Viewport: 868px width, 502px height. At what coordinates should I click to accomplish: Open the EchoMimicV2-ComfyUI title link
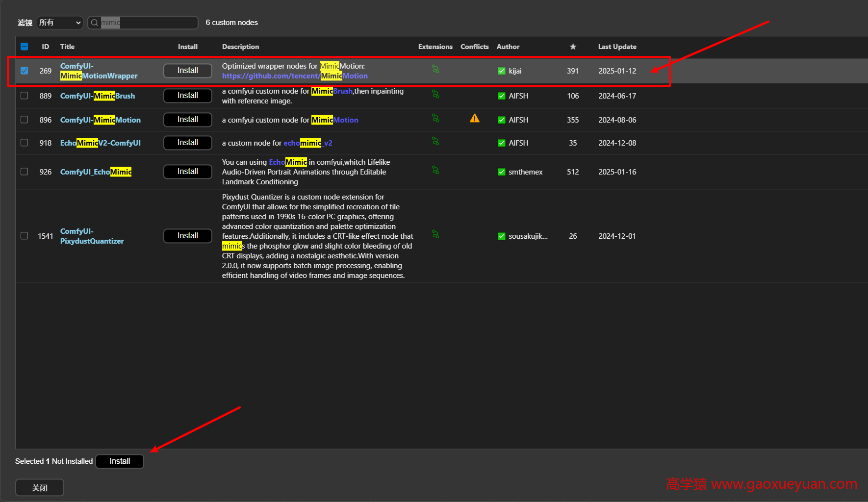click(100, 143)
